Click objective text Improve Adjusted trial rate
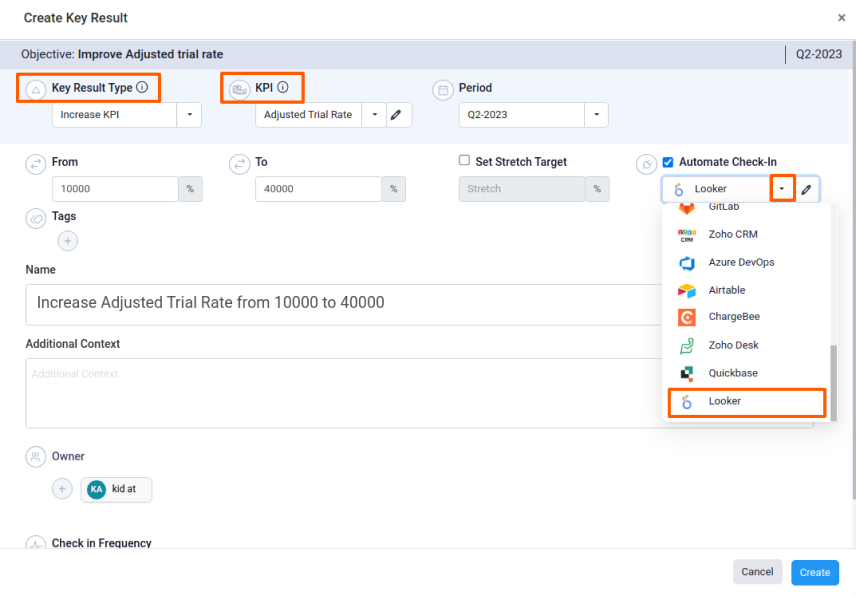This screenshot has width=856, height=595. [150, 54]
